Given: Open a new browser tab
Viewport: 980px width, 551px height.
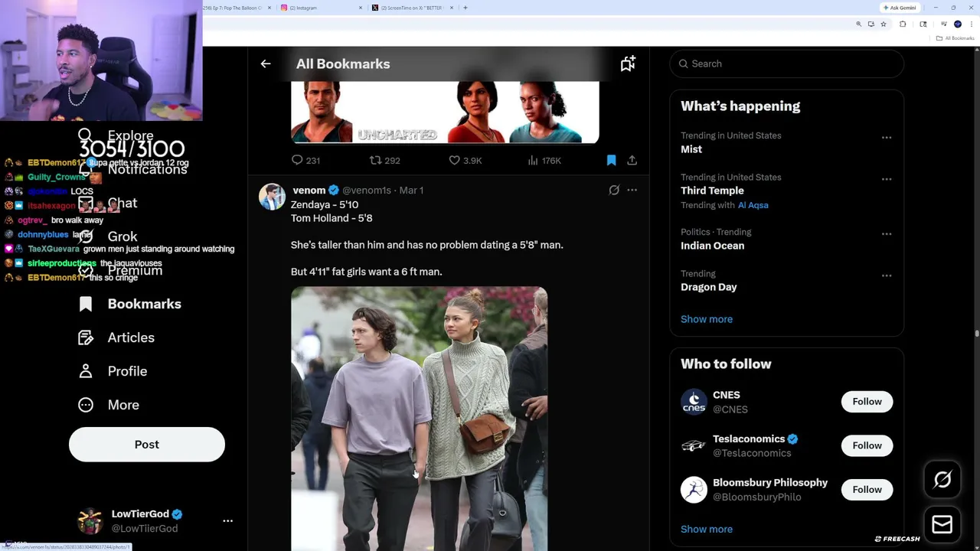Looking at the screenshot, I should click(x=465, y=8).
